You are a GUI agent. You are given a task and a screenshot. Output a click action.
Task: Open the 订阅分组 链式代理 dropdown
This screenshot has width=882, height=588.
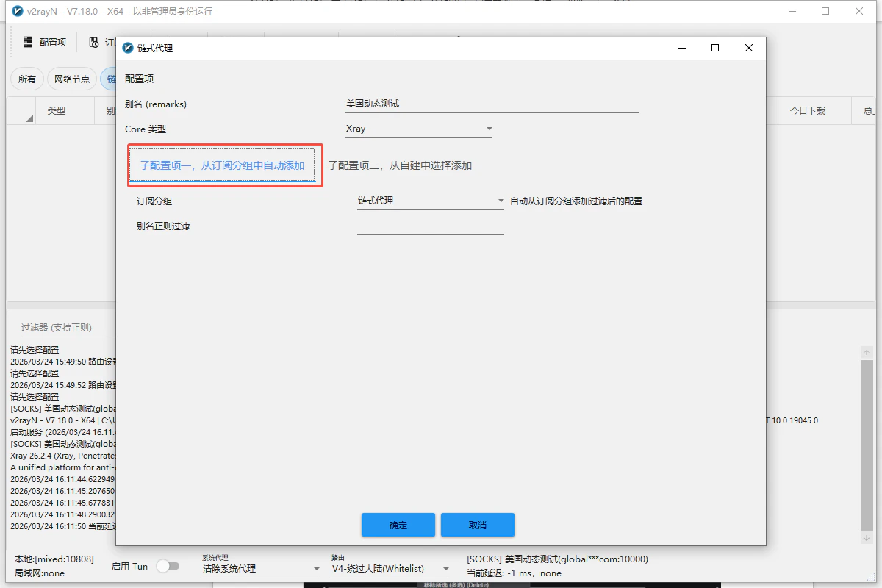tap(431, 201)
